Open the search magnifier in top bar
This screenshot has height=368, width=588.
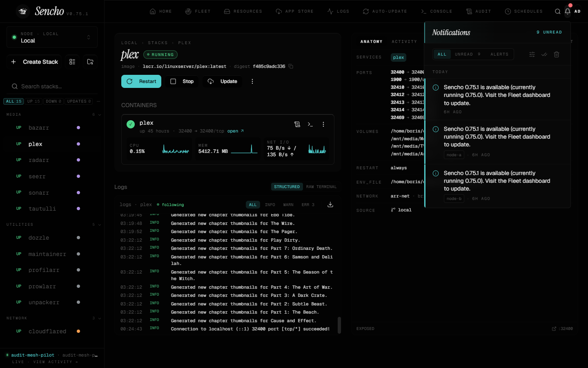tap(557, 11)
